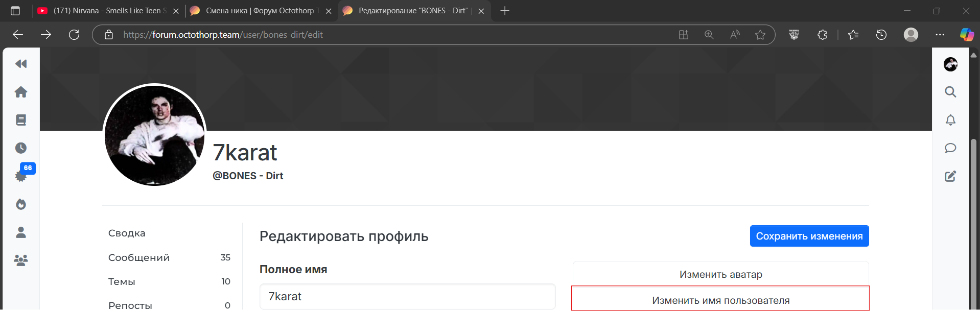Close the Nirvana YouTube tab
The image size is (980, 311).
[x=176, y=11]
